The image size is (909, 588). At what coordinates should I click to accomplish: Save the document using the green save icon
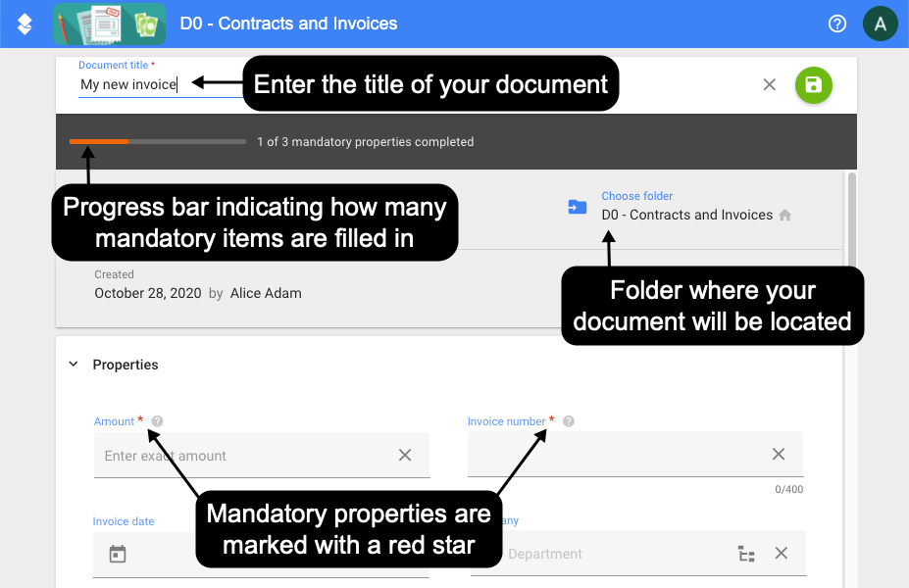click(x=813, y=85)
